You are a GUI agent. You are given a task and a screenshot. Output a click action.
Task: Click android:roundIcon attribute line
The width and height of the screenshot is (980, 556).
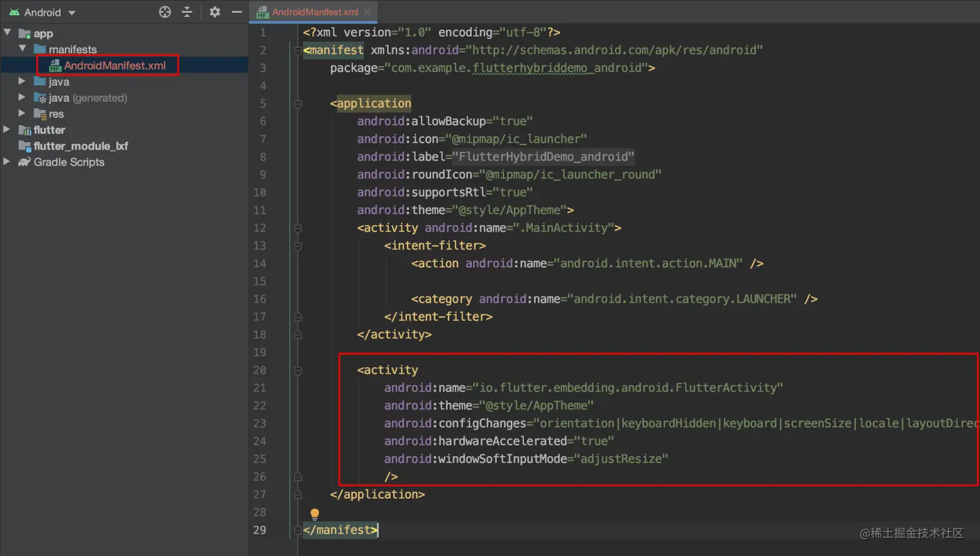[x=509, y=175]
